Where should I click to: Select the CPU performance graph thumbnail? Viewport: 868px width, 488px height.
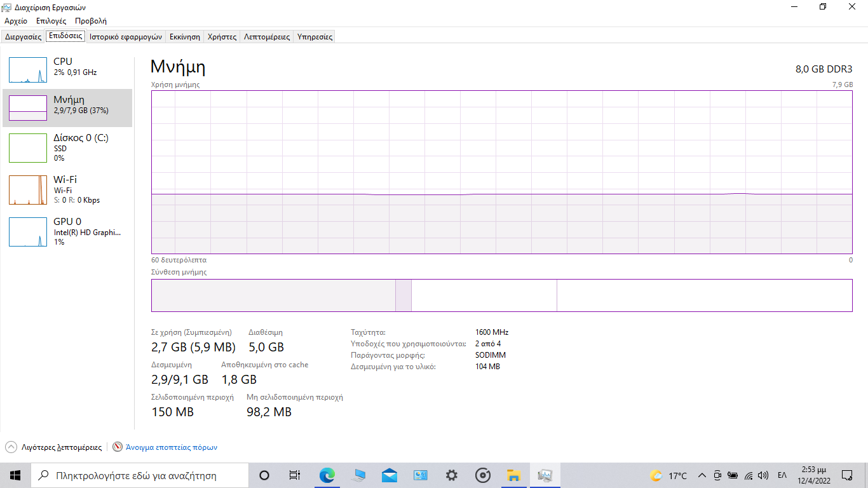[x=28, y=70]
